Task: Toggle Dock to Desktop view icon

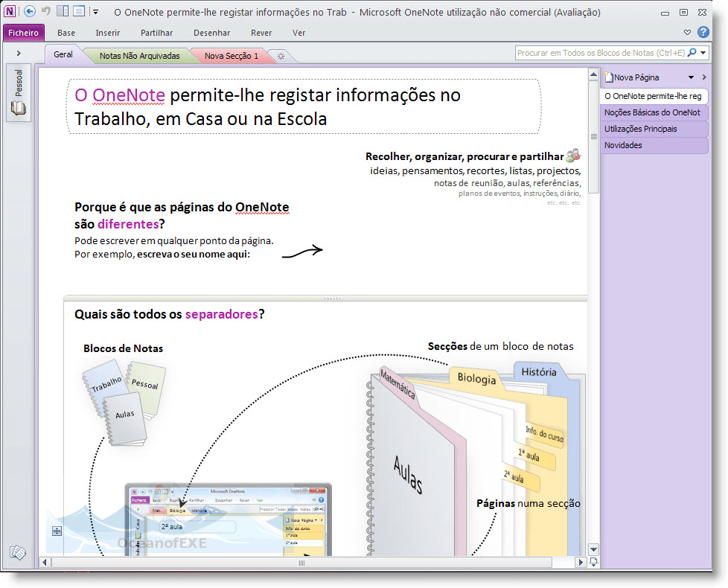Action: (63, 10)
